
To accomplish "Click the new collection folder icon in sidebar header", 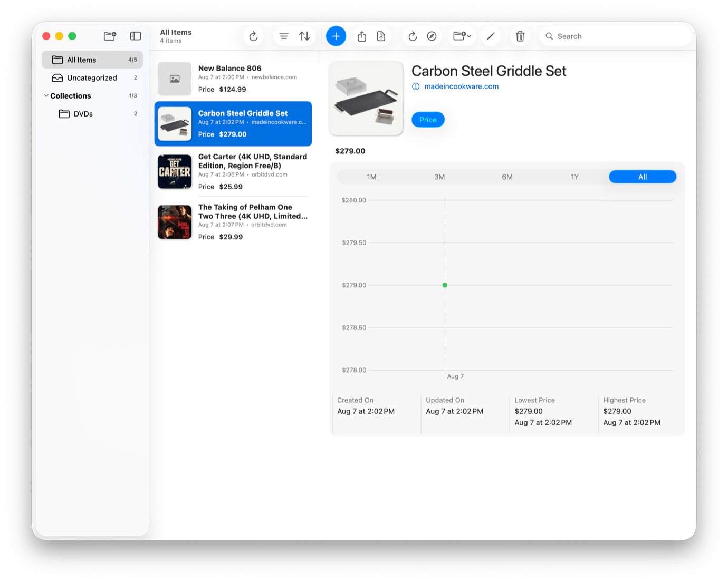I will click(110, 36).
